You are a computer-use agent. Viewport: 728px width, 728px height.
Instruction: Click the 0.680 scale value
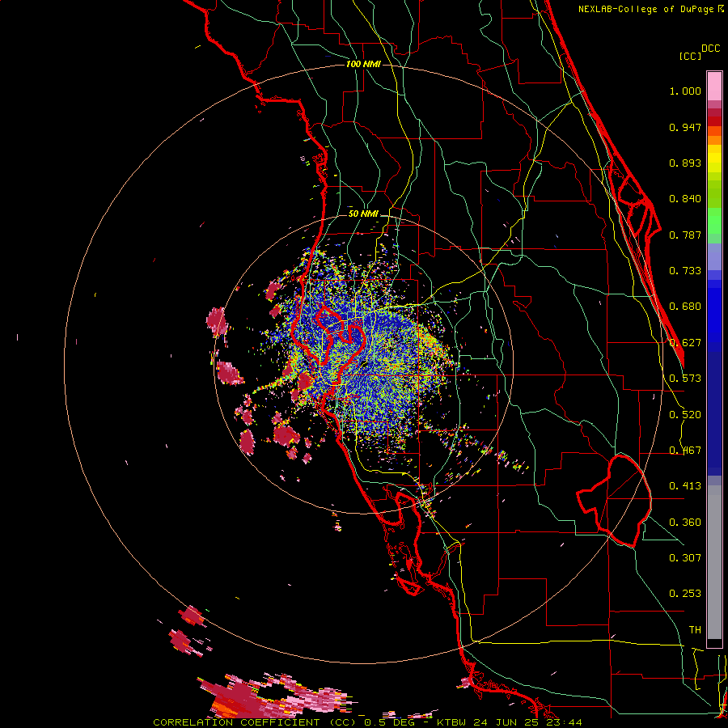(x=685, y=307)
